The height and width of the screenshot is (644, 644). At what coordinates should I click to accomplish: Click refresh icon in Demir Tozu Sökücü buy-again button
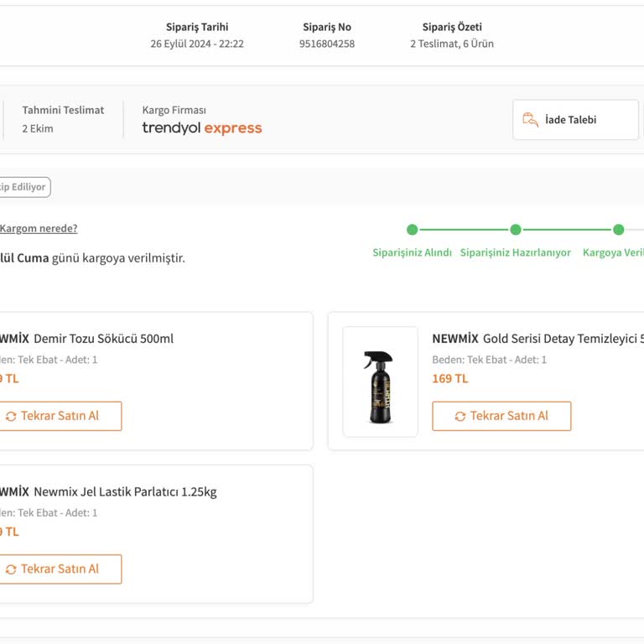click(11, 417)
